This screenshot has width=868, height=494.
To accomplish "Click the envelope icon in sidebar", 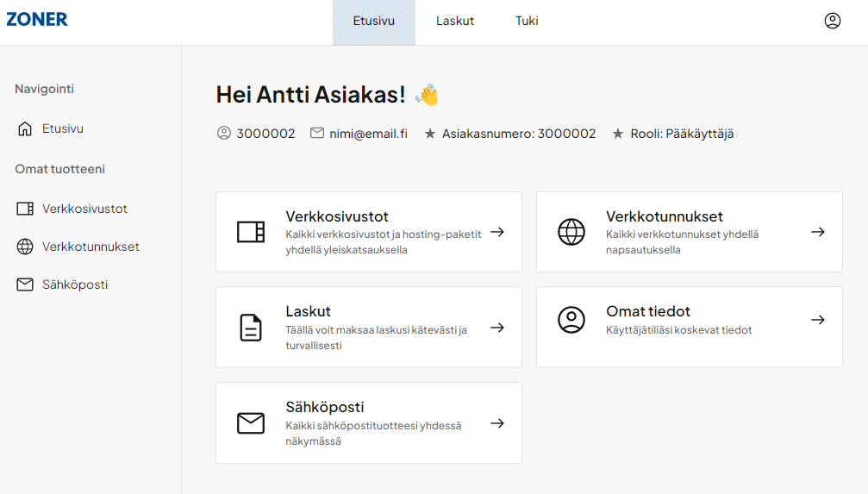I will coord(25,285).
